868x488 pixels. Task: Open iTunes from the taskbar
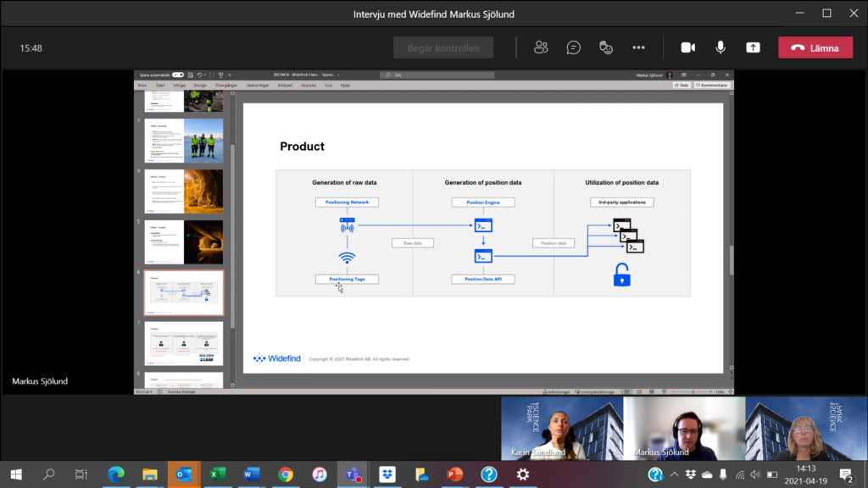click(320, 474)
